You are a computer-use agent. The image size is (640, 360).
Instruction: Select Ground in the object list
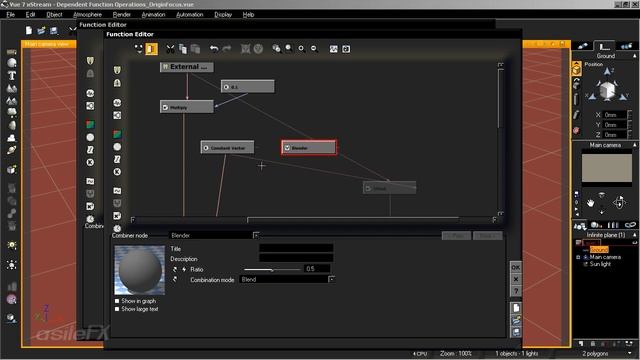[599, 249]
